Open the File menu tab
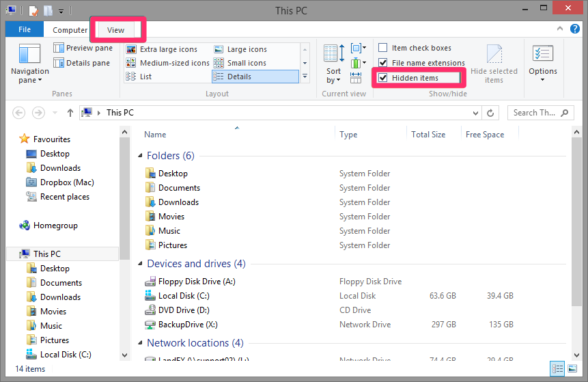 tap(25, 29)
